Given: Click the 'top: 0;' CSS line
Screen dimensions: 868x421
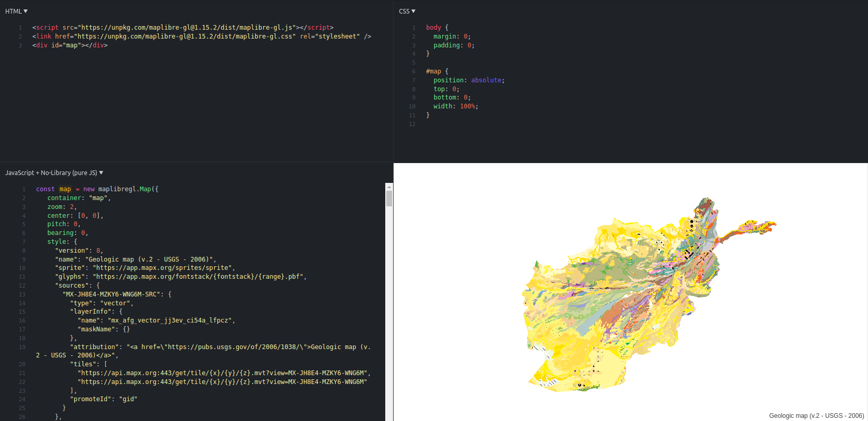Looking at the screenshot, I should coord(446,89).
